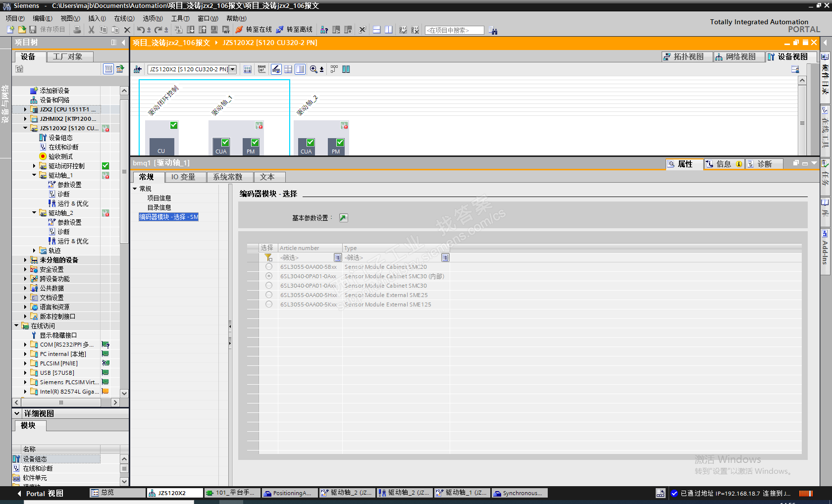Collapse 在线访问 tree node
832x504 pixels.
coord(16,326)
